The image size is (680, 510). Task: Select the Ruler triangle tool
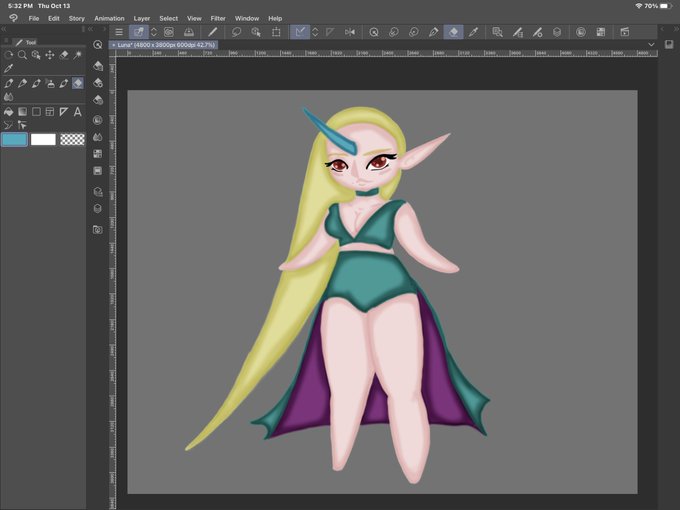point(64,112)
